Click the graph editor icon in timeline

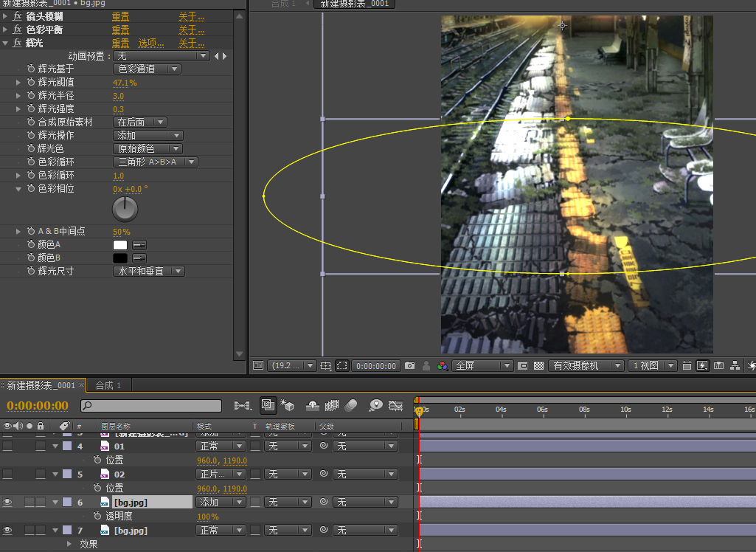(396, 405)
